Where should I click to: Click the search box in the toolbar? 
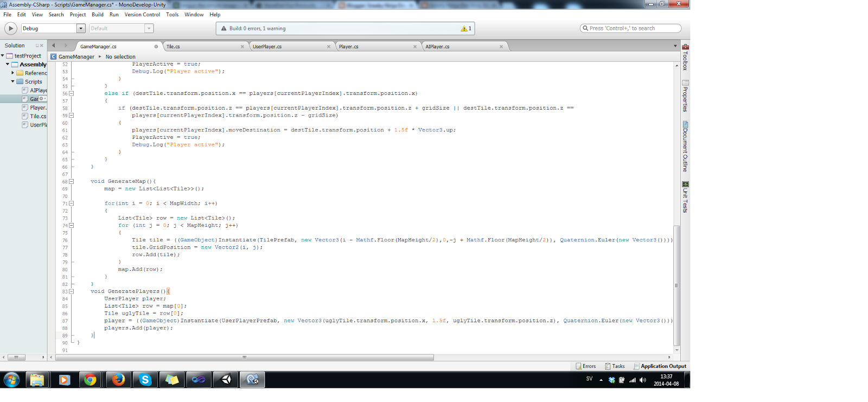pos(630,28)
